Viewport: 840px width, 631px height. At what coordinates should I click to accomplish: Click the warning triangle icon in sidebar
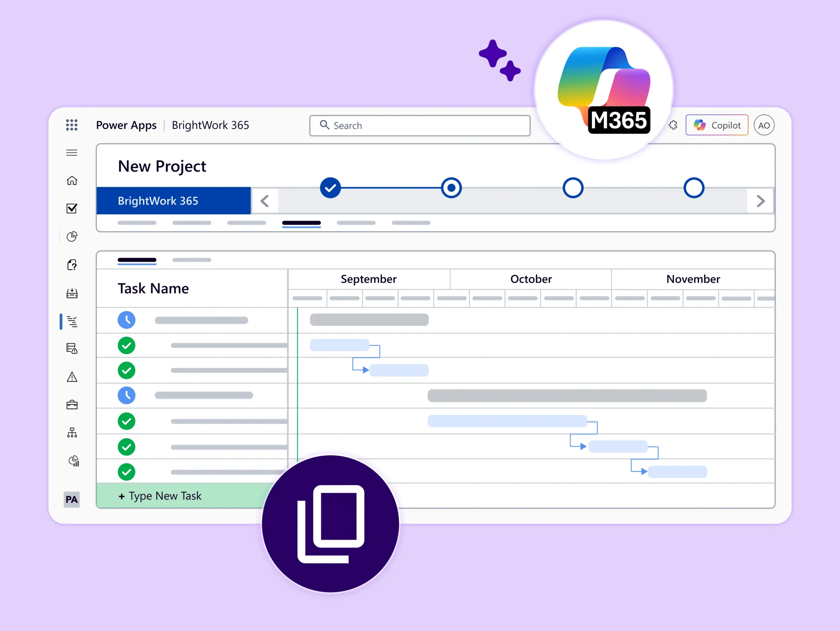click(72, 377)
